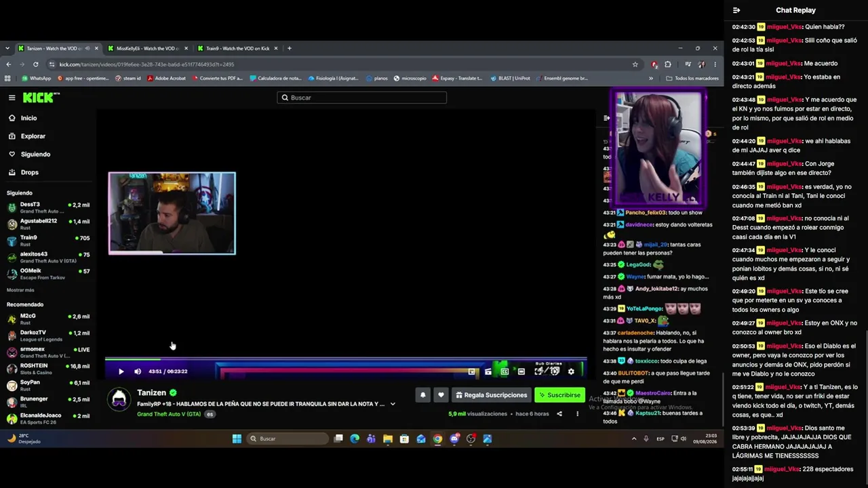Open Agustabell212 channel in sidebar
The width and height of the screenshot is (868, 488).
tap(47, 224)
